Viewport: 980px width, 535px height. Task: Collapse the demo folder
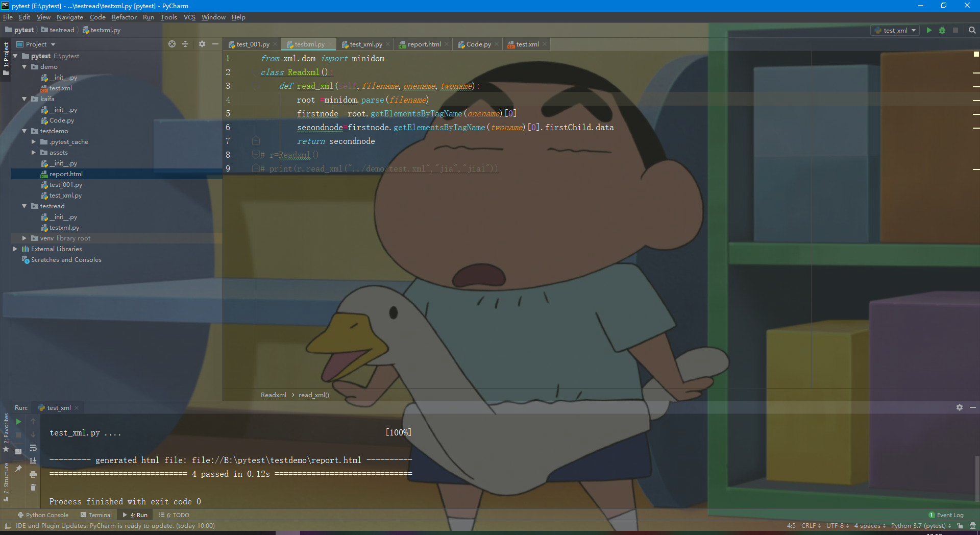pyautogui.click(x=24, y=67)
